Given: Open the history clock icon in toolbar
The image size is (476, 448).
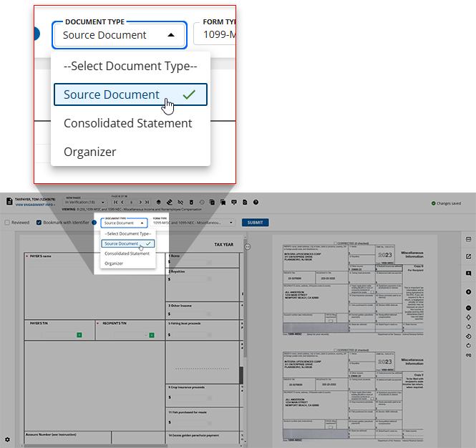Looking at the screenshot, I should click(202, 202).
